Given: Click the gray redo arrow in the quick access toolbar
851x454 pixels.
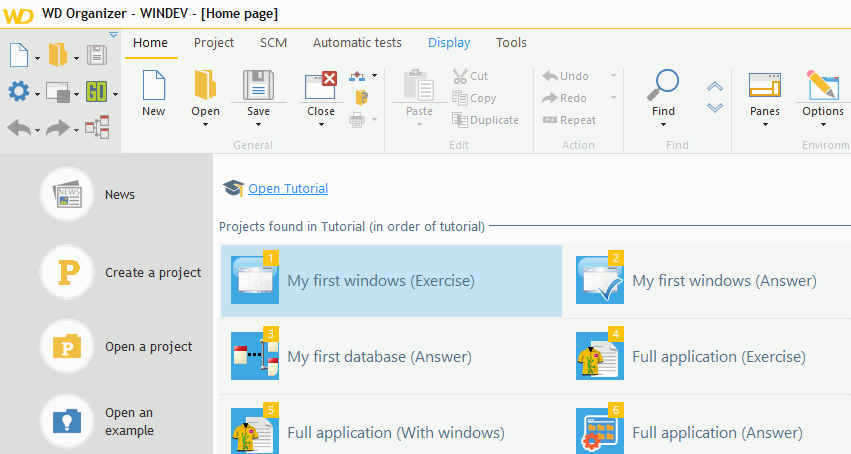Looking at the screenshot, I should point(58,129).
